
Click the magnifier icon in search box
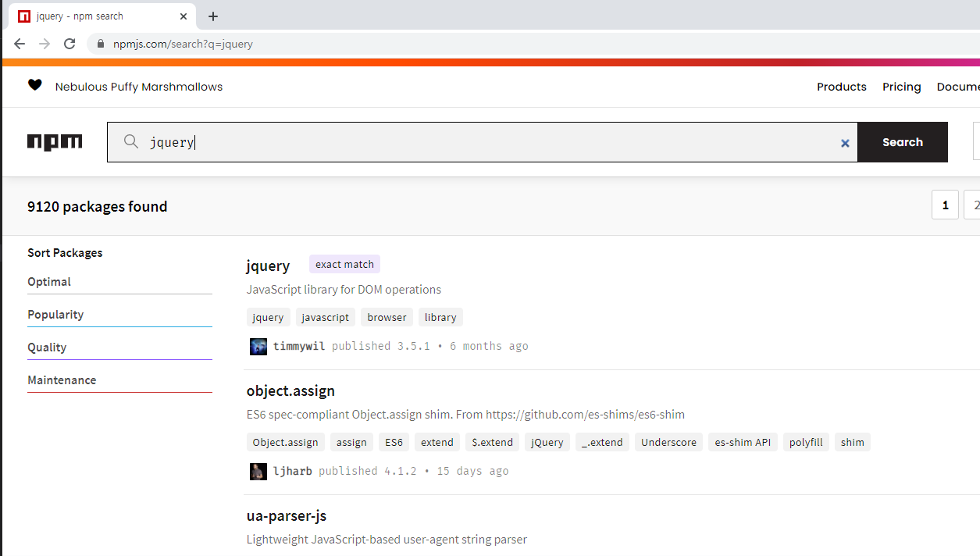point(131,141)
